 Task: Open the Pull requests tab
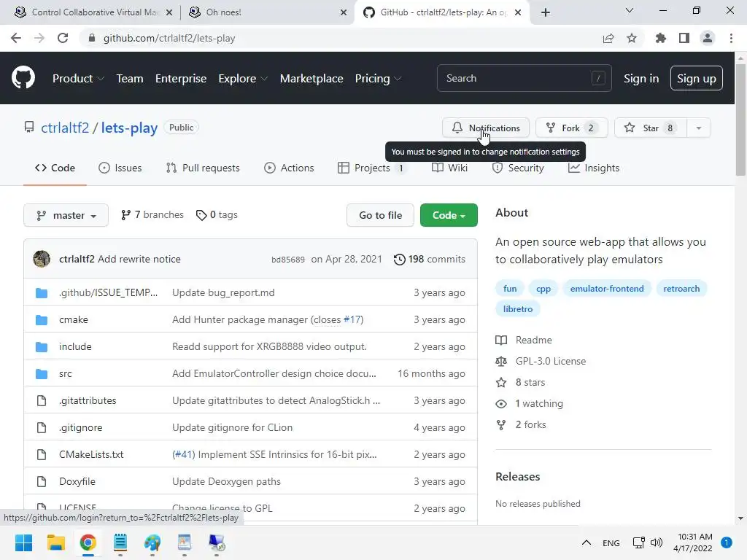(203, 168)
